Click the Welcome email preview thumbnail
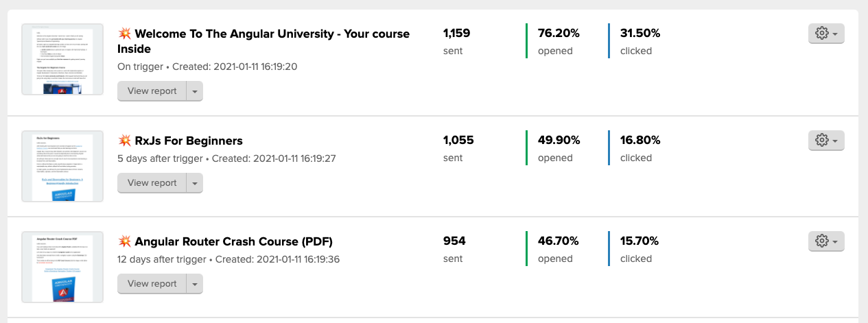 coord(62,60)
